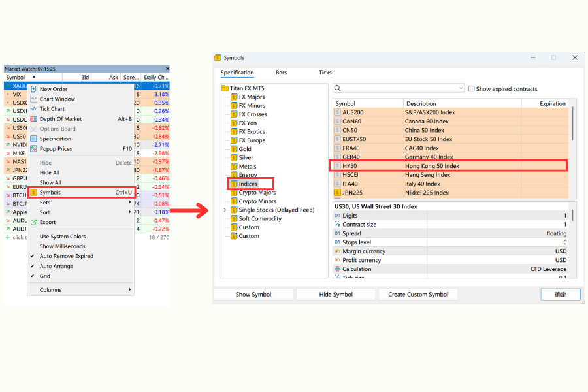Click the Export icon entry
This screenshot has width=588, height=392.
pyautogui.click(x=34, y=222)
